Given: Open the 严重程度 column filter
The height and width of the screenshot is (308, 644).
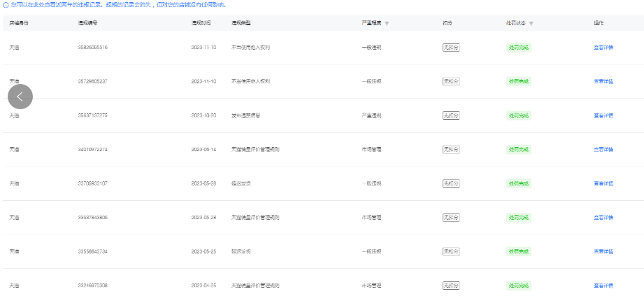Looking at the screenshot, I should [x=387, y=24].
